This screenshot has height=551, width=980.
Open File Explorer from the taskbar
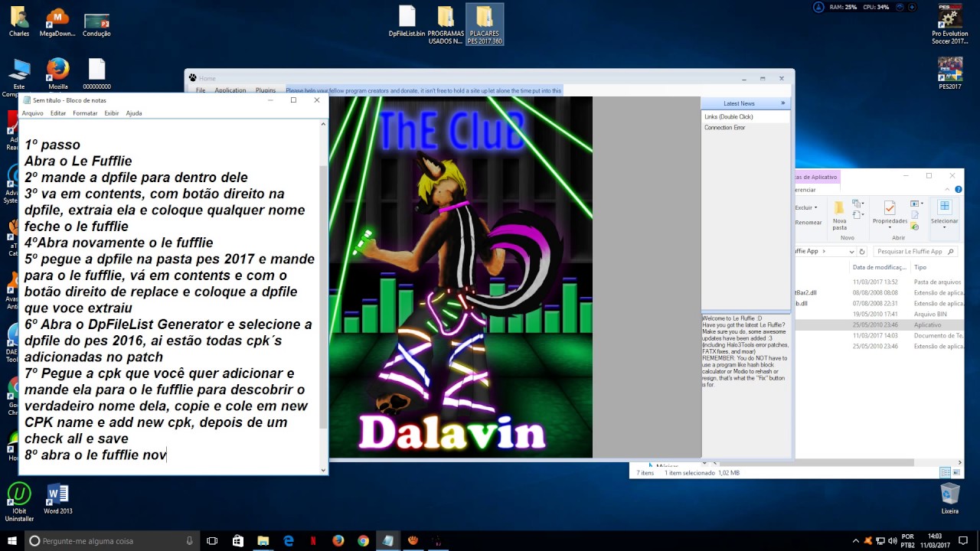pos(263,540)
